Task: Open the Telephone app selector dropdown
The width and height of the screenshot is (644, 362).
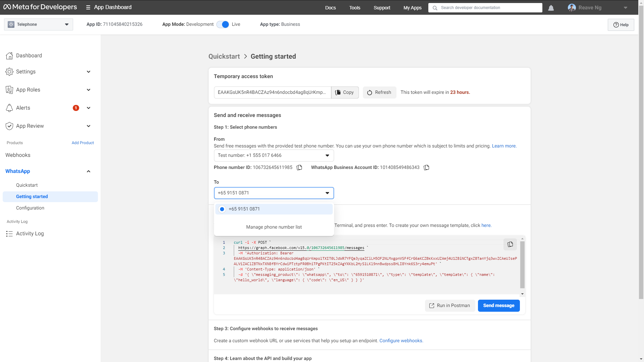Action: (39, 24)
